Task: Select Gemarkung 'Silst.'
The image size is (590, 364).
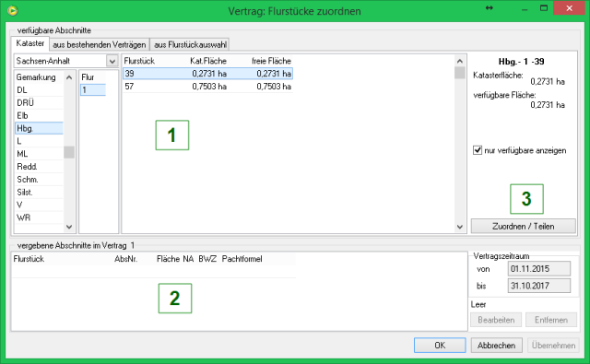Action: 39,193
